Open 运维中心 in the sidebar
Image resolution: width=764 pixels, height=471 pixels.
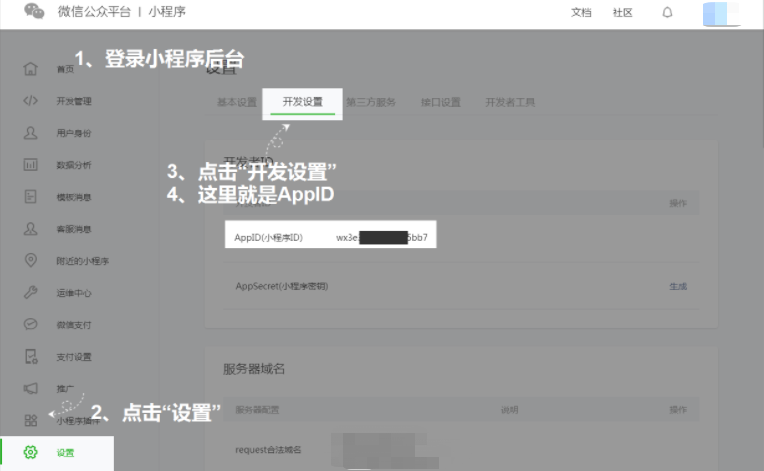[x=74, y=293]
